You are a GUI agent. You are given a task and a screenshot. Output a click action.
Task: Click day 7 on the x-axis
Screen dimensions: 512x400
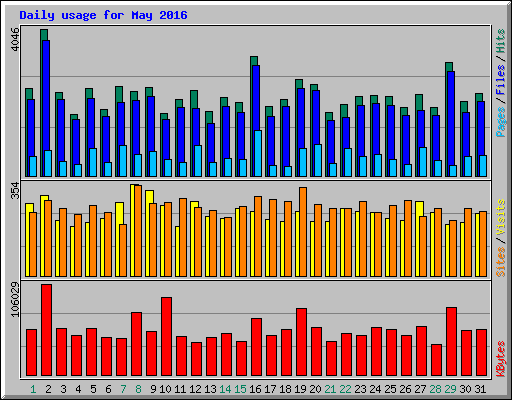123,389
